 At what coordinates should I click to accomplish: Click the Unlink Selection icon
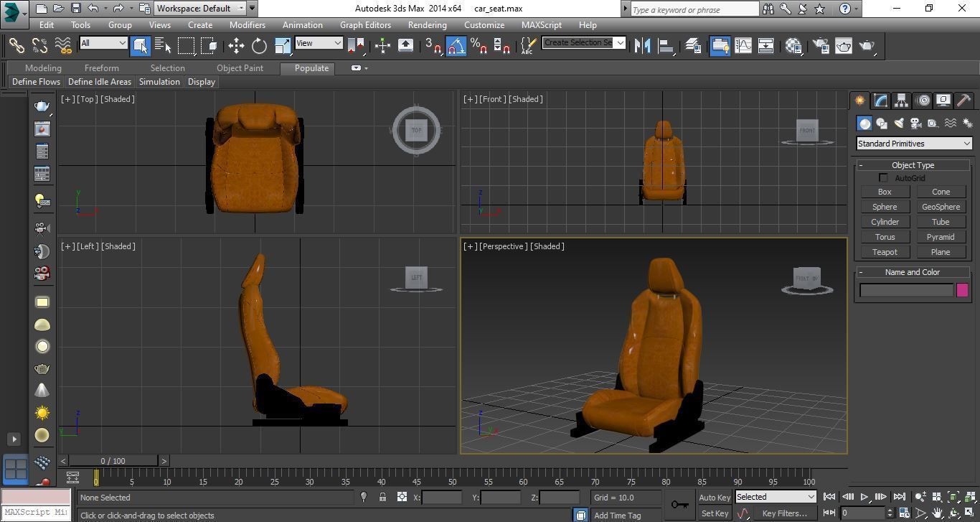(39, 45)
